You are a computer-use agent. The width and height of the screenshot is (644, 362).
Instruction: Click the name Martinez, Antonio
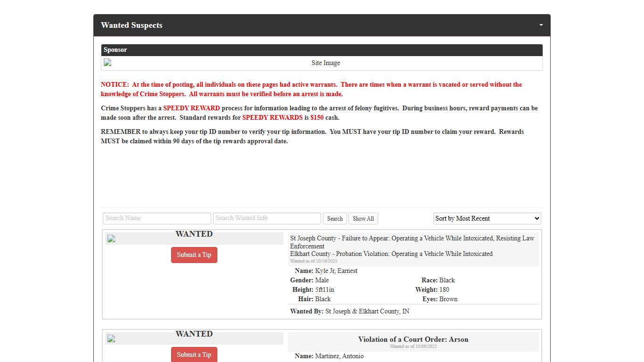click(339, 356)
